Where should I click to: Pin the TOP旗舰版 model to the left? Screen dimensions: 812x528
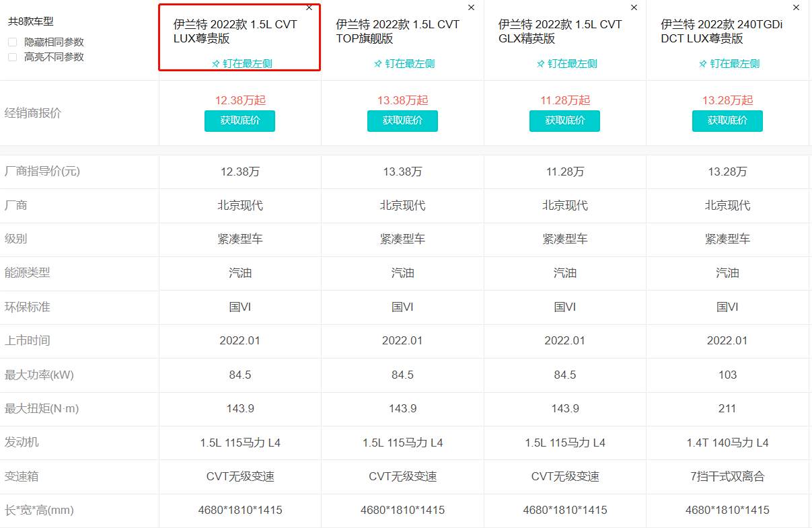pyautogui.click(x=404, y=64)
